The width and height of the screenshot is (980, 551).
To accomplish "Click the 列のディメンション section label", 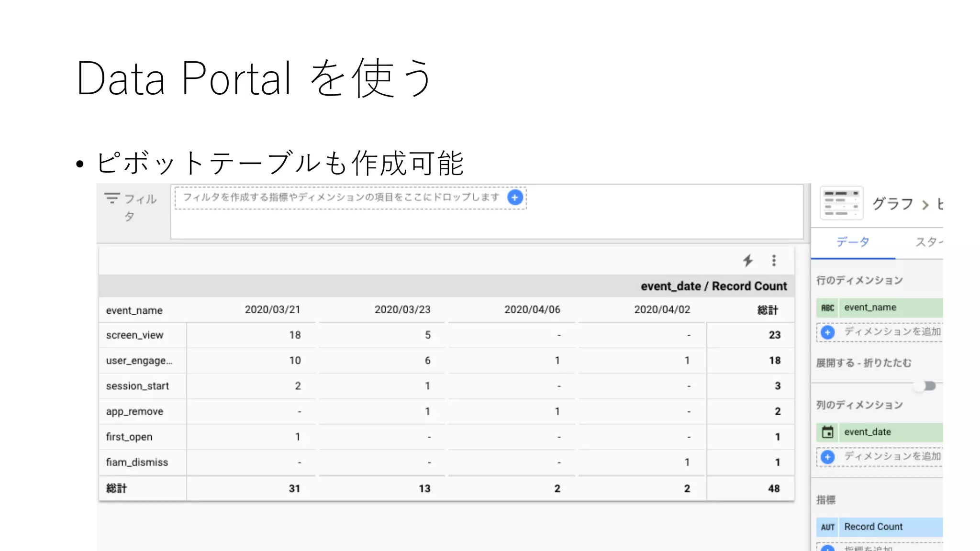I will (x=859, y=405).
